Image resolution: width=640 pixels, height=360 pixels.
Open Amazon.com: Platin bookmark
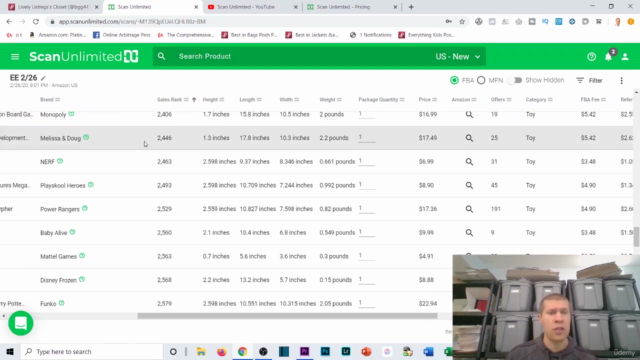coord(58,35)
